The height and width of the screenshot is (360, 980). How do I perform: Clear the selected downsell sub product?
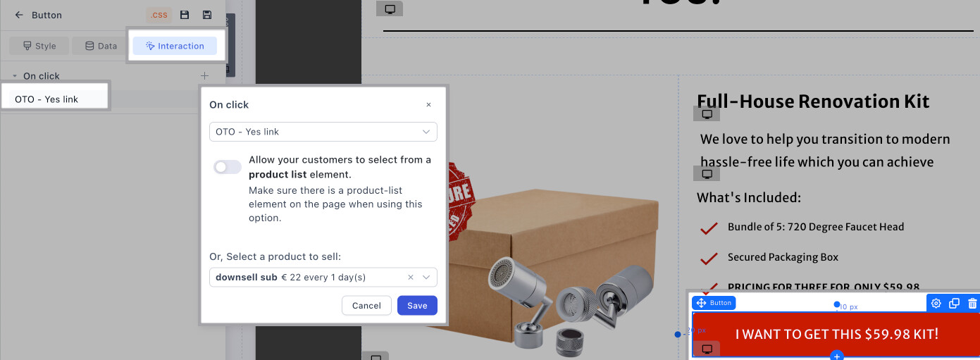tap(411, 278)
